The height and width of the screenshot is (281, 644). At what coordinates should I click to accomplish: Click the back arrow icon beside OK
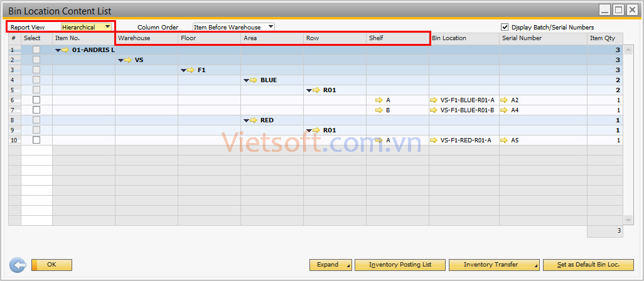coord(18,265)
